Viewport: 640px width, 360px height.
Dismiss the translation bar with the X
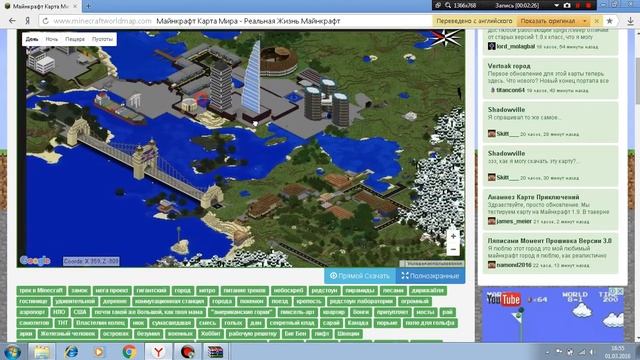tap(596, 21)
